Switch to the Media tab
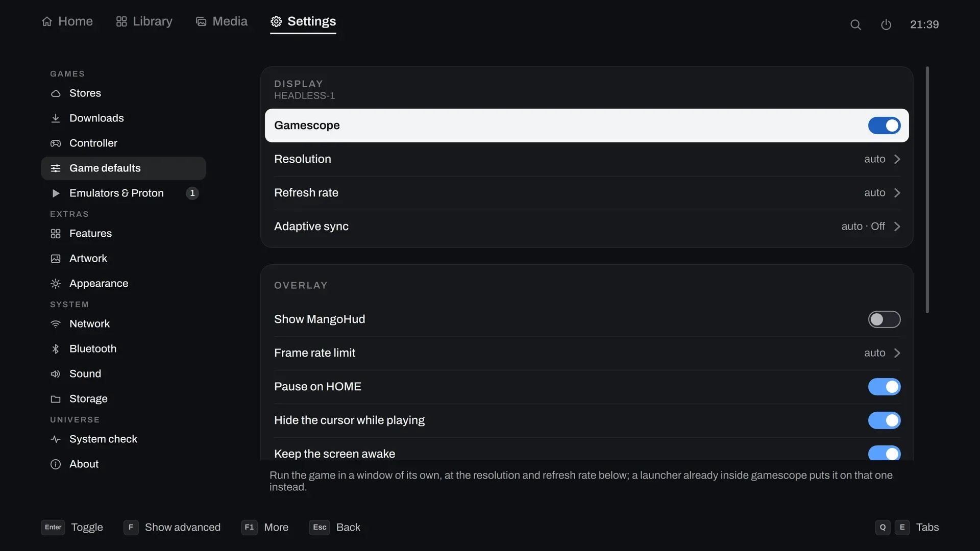 (222, 21)
